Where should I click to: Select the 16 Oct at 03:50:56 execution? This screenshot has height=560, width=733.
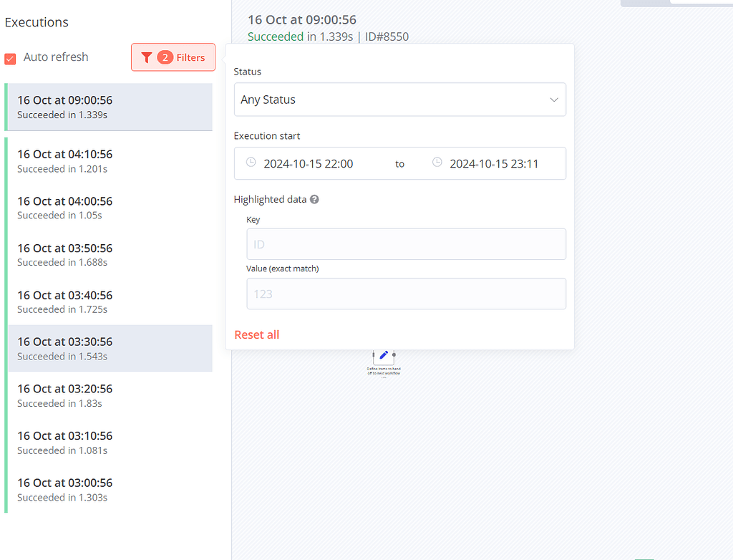pos(110,255)
